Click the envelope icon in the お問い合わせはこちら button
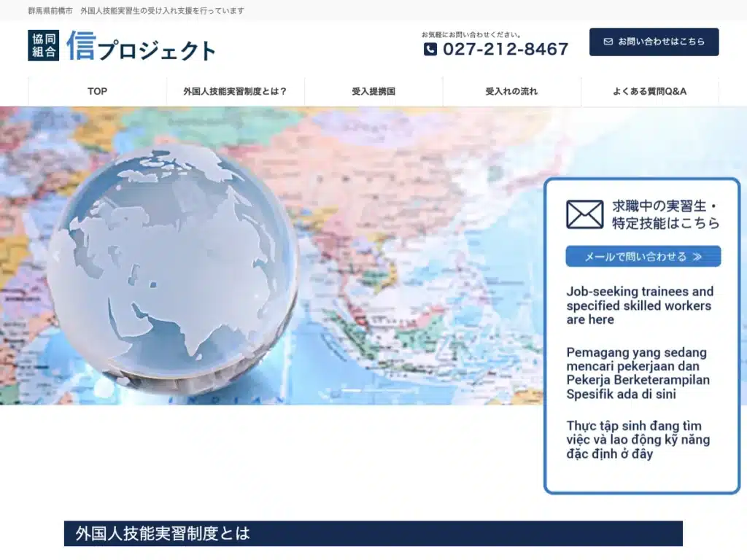Viewport: 747px width, 560px height. coord(608,42)
